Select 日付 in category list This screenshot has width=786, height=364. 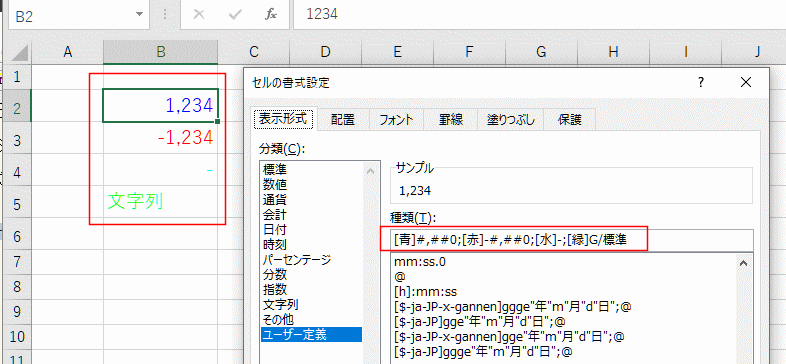click(311, 229)
